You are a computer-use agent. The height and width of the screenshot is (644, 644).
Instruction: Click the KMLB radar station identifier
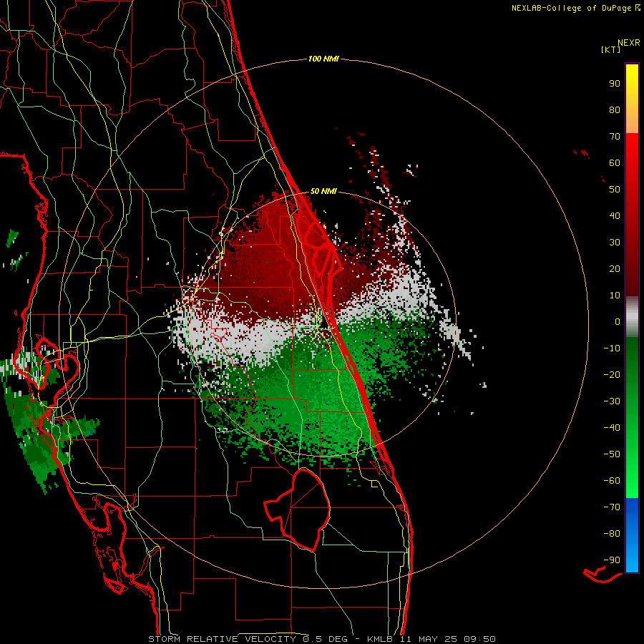point(380,639)
